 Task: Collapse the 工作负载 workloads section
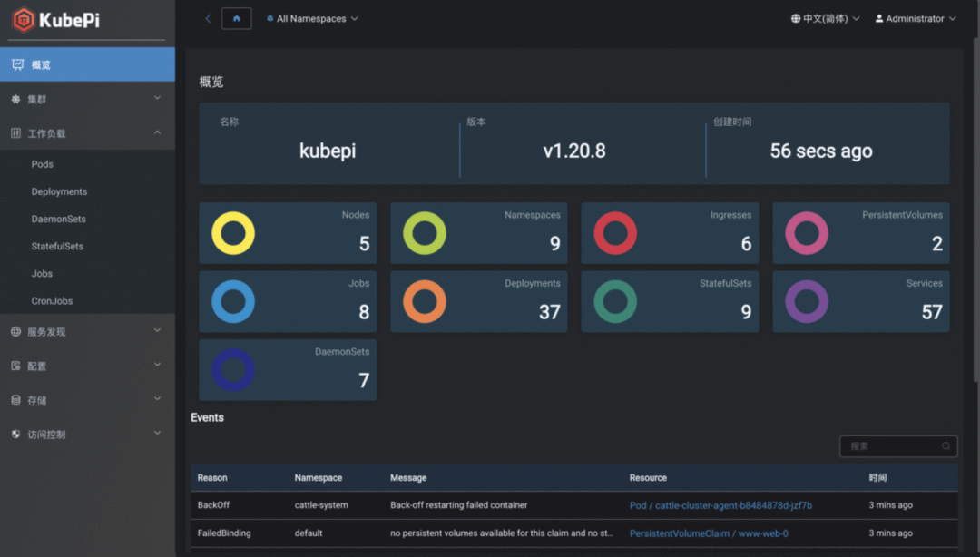(x=87, y=133)
